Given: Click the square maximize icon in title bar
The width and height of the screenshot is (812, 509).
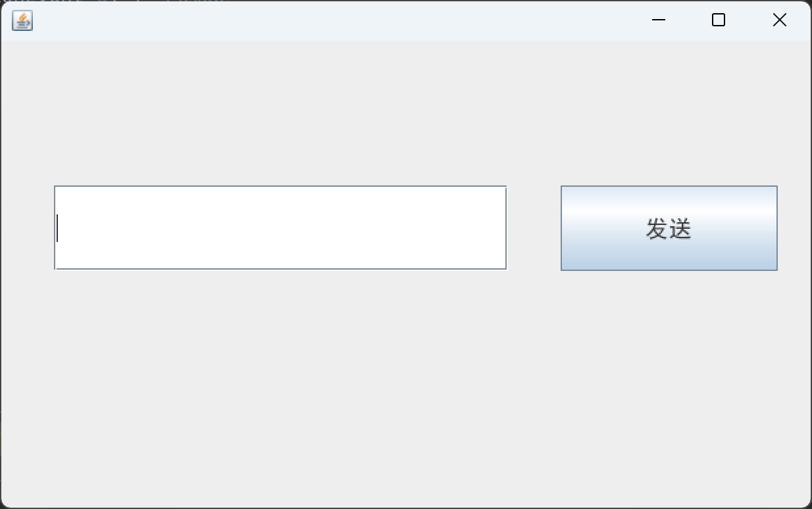Looking at the screenshot, I should click(x=719, y=20).
